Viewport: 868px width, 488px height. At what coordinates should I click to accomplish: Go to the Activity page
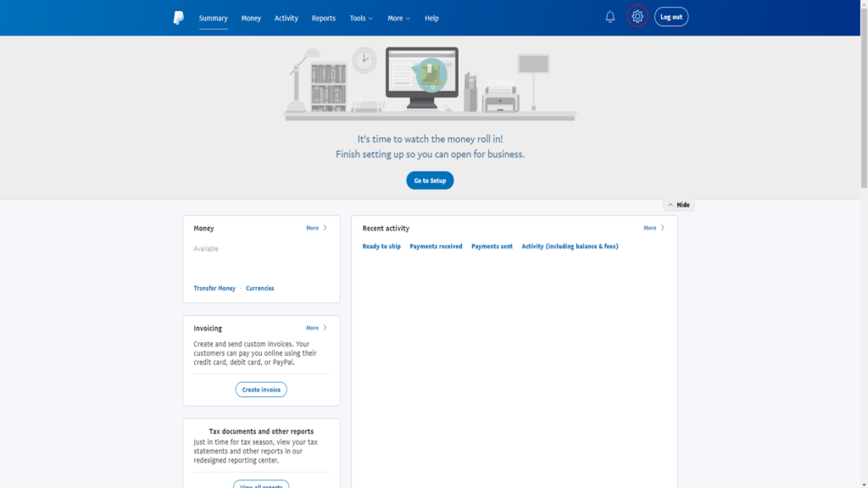(x=286, y=18)
